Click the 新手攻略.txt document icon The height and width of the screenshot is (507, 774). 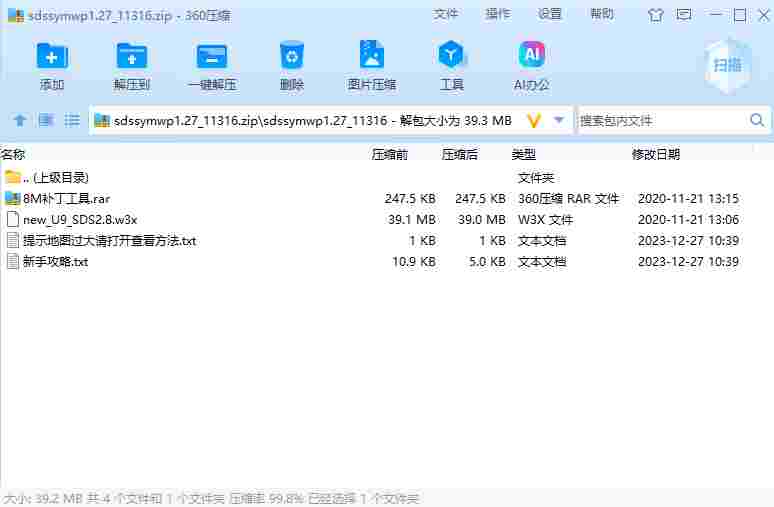pyautogui.click(x=13, y=261)
